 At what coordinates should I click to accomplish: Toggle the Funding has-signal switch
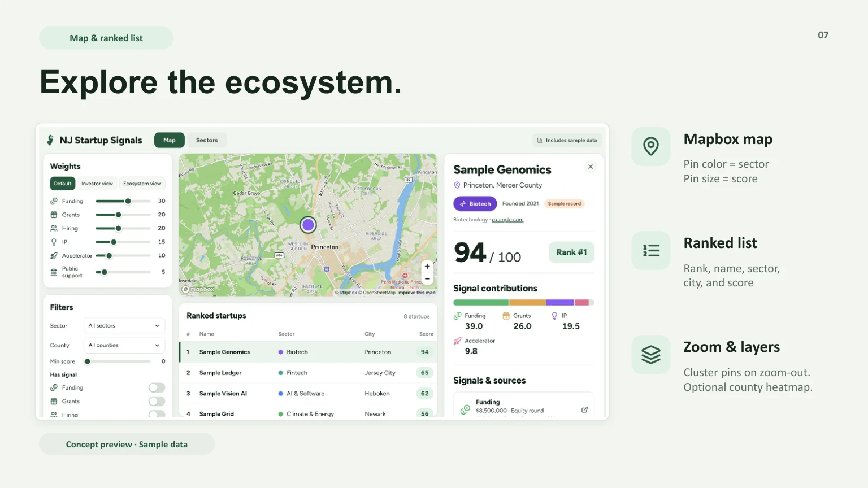pyautogui.click(x=157, y=387)
